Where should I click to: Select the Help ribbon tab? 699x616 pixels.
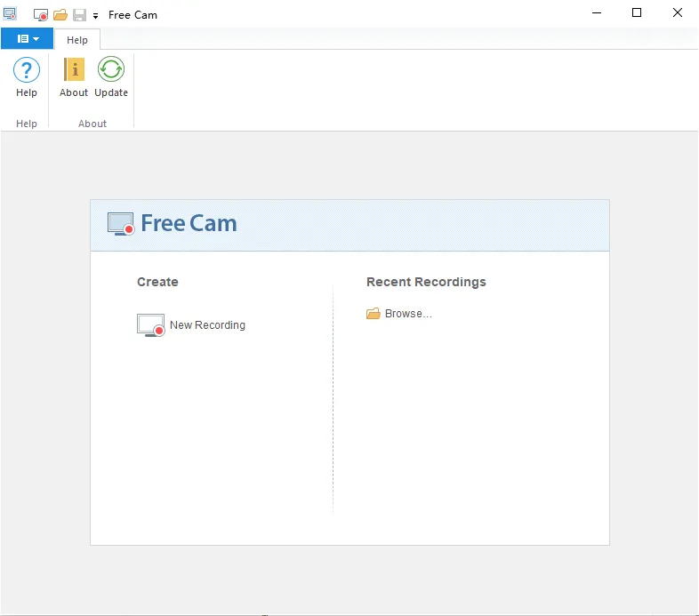[x=77, y=40]
